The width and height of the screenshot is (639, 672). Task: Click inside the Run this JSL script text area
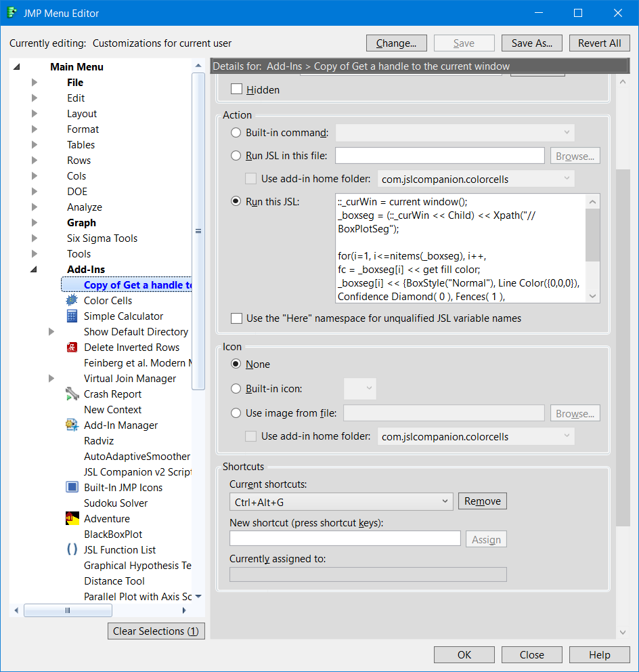461,249
